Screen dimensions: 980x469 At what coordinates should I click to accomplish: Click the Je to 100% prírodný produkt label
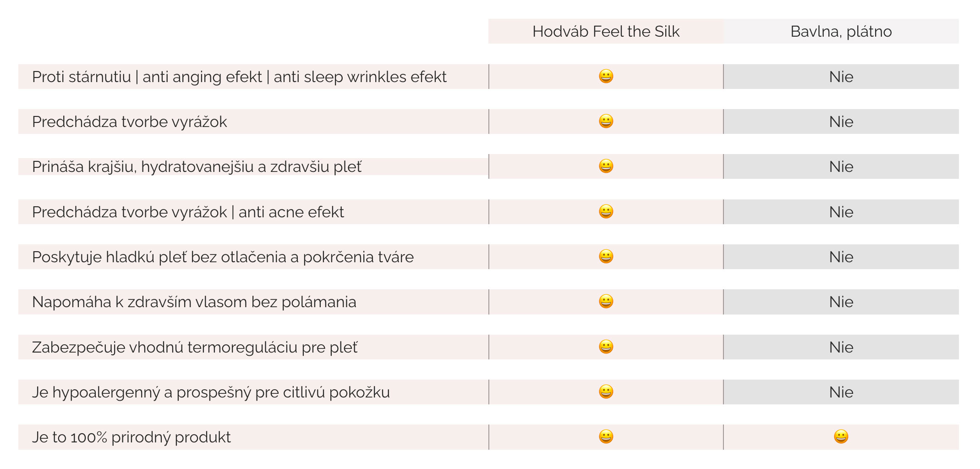(x=131, y=437)
